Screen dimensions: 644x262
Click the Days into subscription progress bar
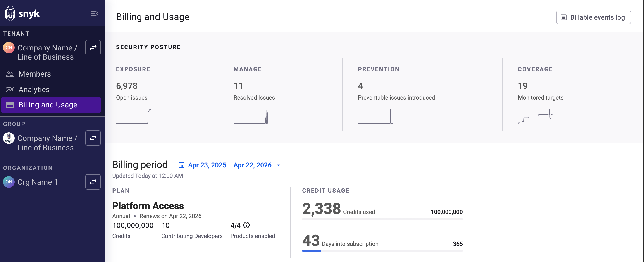coord(382,250)
